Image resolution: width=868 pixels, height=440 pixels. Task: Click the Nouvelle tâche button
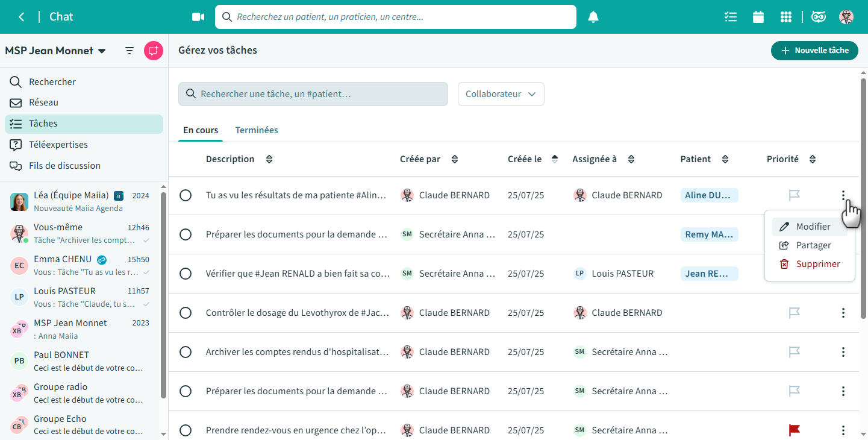coord(814,51)
